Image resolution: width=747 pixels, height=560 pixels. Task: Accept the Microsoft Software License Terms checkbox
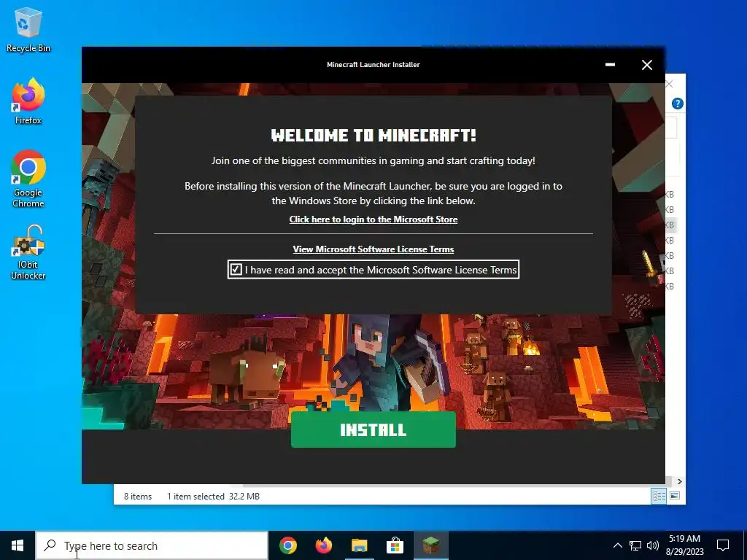[x=236, y=270]
